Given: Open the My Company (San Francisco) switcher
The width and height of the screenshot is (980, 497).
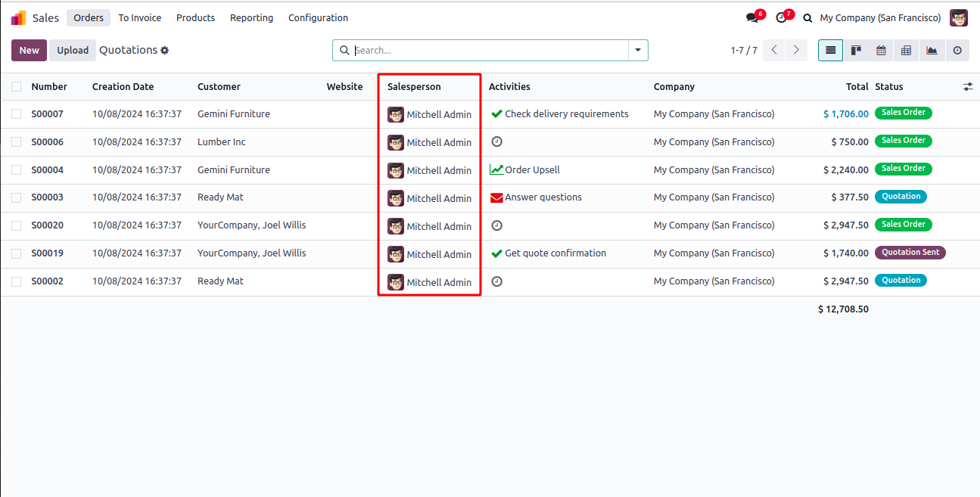Looking at the screenshot, I should (x=880, y=17).
